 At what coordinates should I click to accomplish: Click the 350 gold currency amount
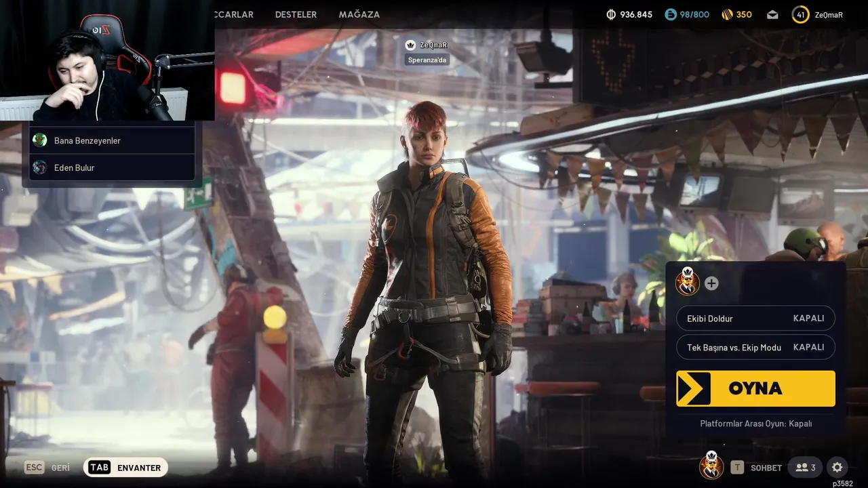click(744, 14)
